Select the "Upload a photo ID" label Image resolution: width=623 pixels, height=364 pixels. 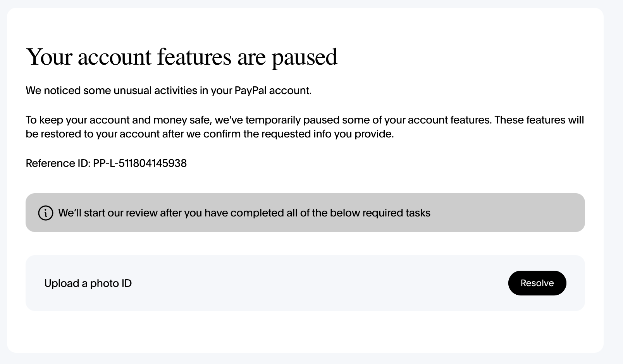coord(88,283)
